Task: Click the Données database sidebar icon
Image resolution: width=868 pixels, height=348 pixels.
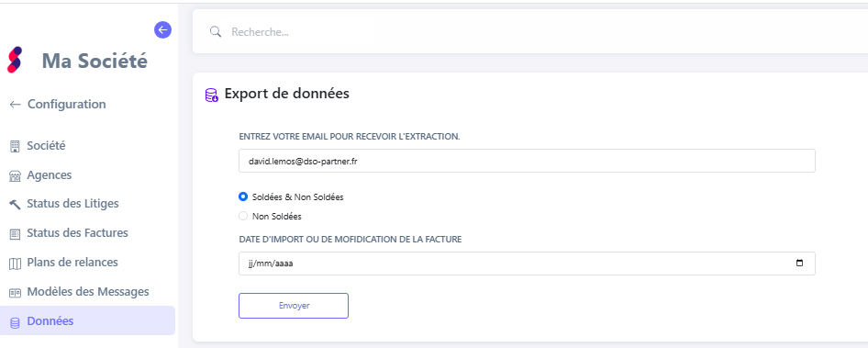Action: 15,322
